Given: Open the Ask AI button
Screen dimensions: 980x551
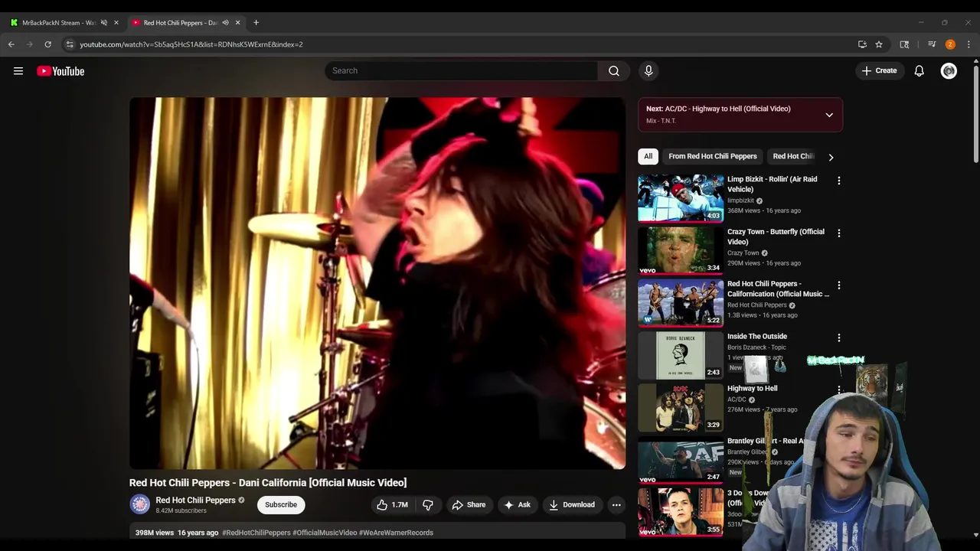Looking at the screenshot, I should [x=517, y=505].
